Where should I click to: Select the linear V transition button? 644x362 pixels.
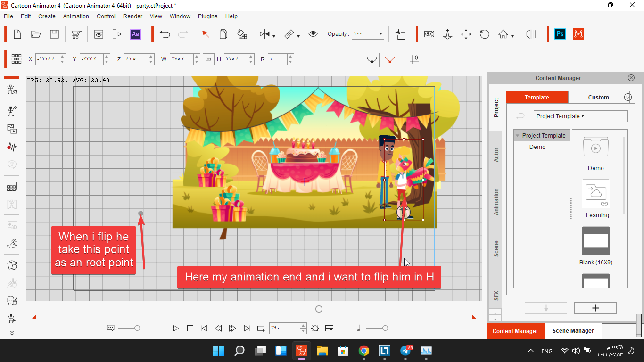[x=390, y=60]
